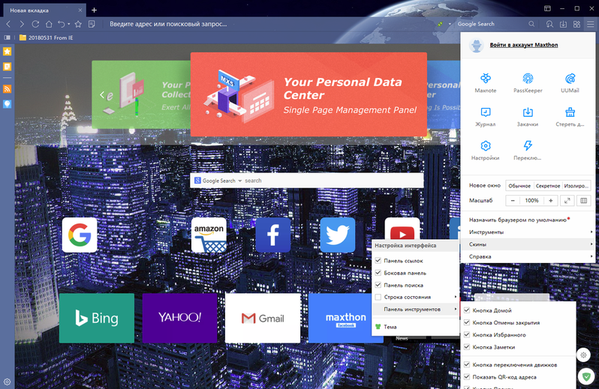599x389 pixels.
Task: Reload the page with refresh icon
Action: [35, 24]
